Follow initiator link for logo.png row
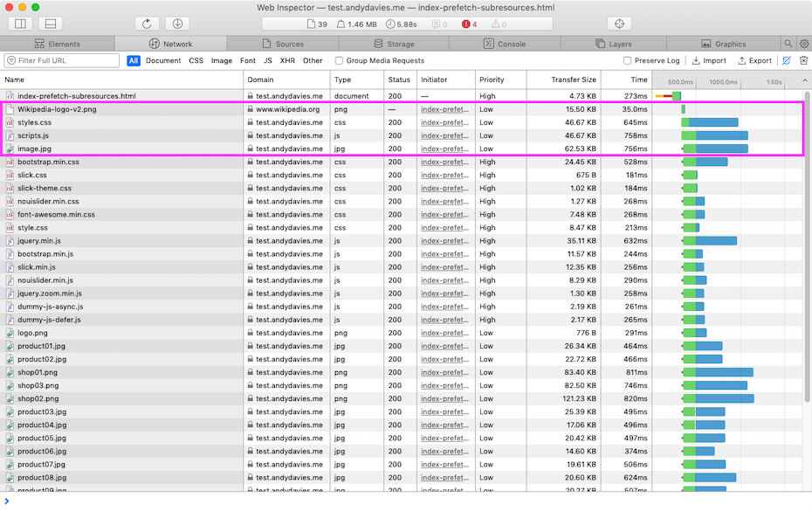This screenshot has height=511, width=812. (x=444, y=333)
